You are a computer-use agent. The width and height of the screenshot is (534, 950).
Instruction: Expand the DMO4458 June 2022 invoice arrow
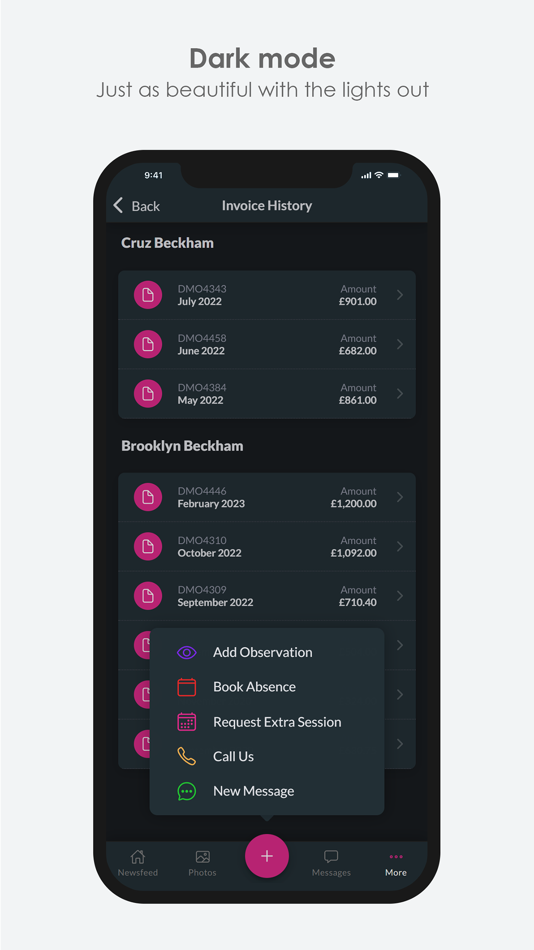400,344
